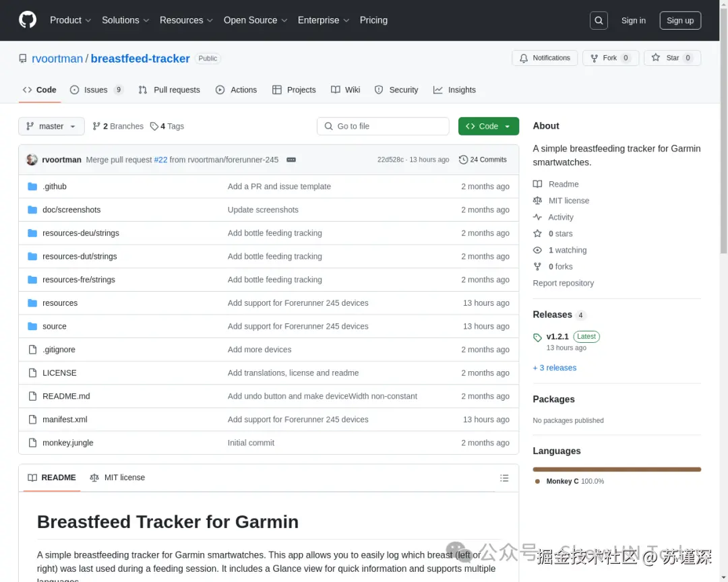This screenshot has width=728, height=582.
Task: Open the doc/screenshots folder
Action: click(71, 209)
